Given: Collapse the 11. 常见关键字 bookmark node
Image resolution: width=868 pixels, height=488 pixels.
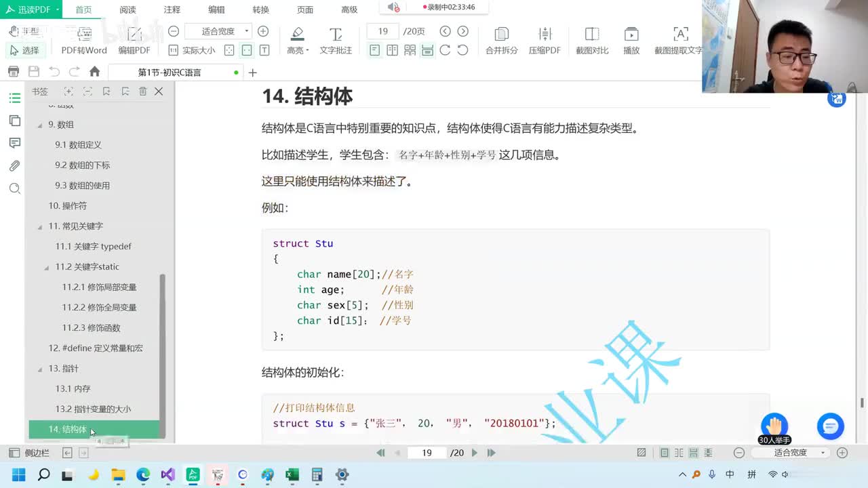Looking at the screenshot, I should point(40,226).
